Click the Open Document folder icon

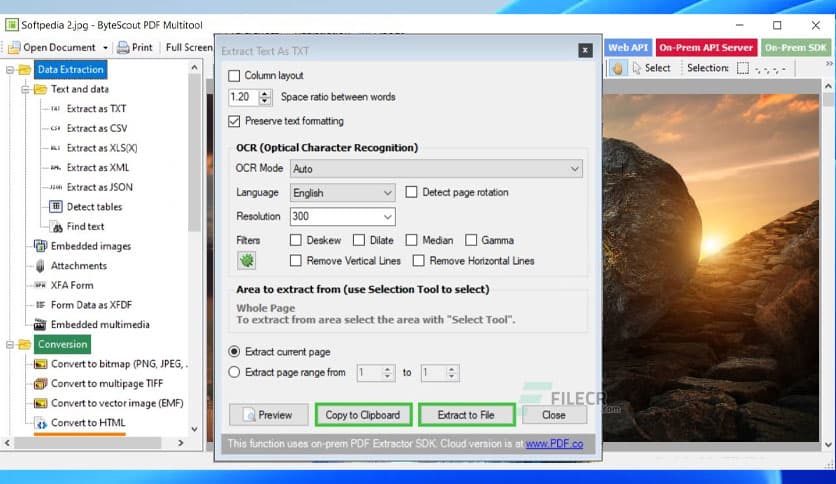tap(14, 47)
